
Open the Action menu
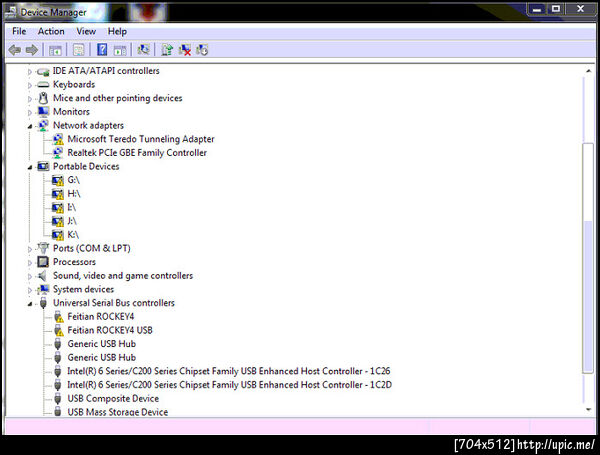(x=51, y=31)
